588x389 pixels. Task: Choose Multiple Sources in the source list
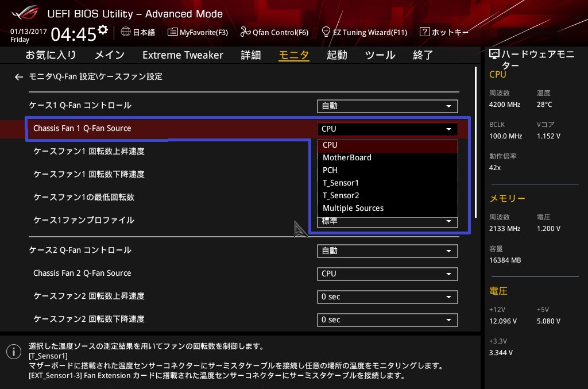[x=388, y=208]
